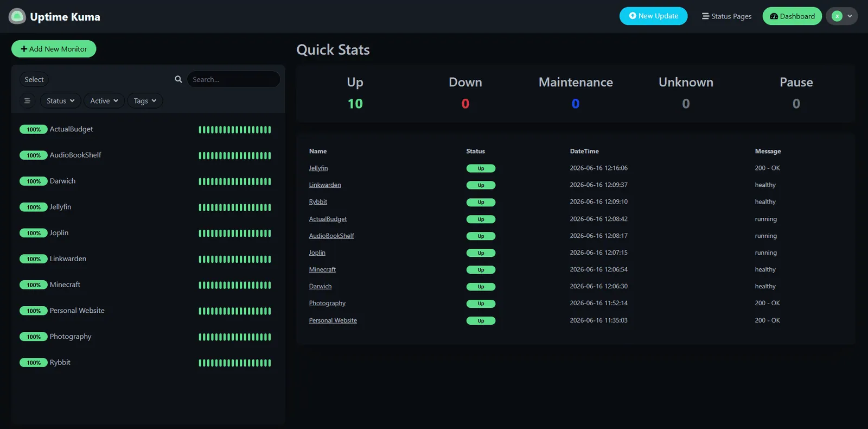Image resolution: width=868 pixels, height=429 pixels.
Task: Click the Unknown stat heading
Action: (686, 82)
